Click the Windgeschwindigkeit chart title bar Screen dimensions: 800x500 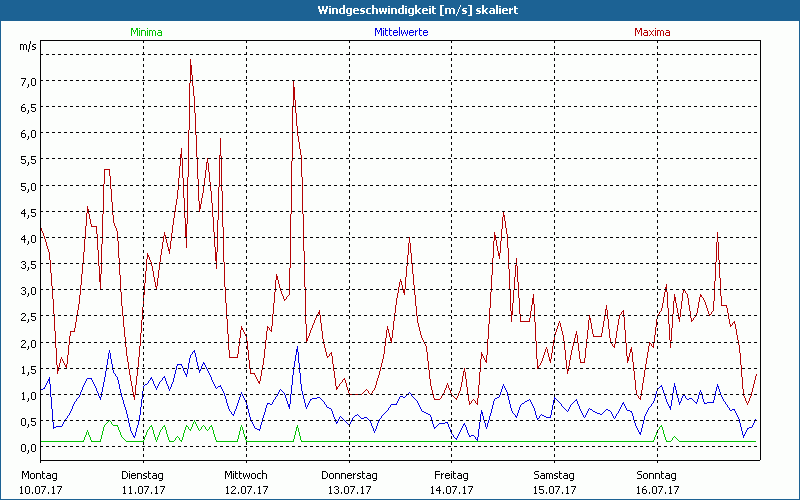400,10
